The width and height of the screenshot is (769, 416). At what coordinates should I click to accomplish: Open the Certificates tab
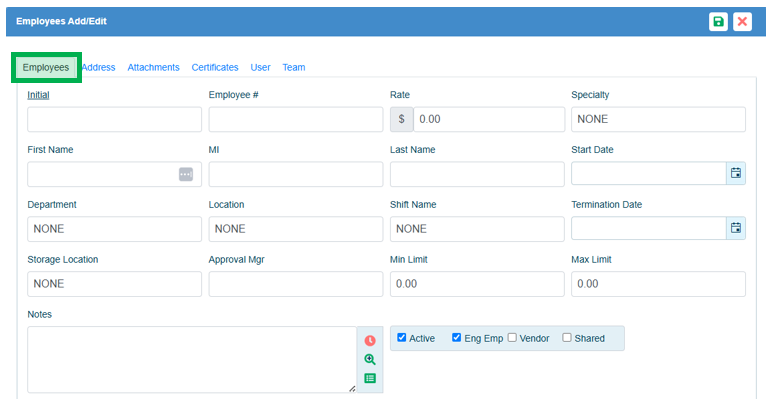(x=215, y=68)
